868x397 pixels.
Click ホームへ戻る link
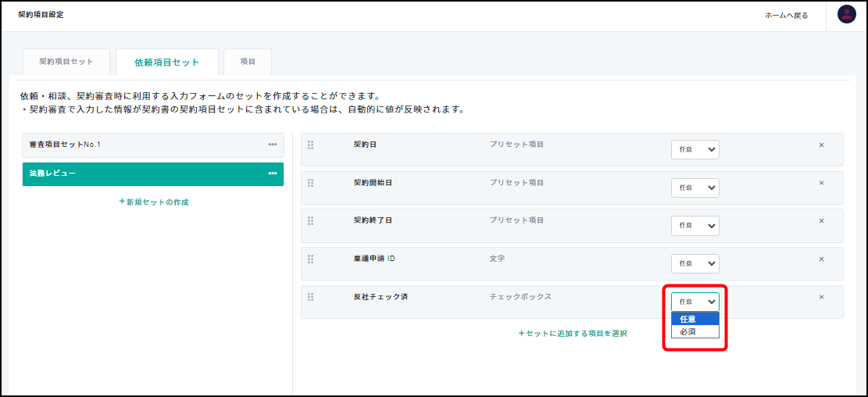[786, 16]
